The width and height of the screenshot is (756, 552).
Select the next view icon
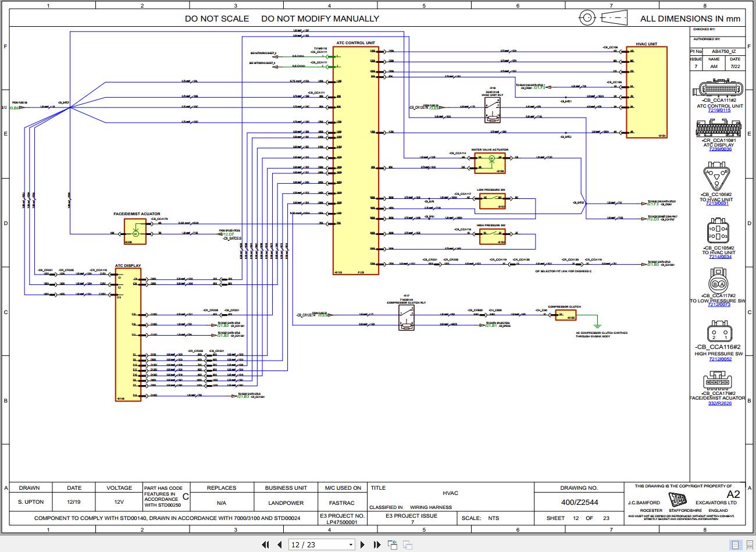pos(407,544)
